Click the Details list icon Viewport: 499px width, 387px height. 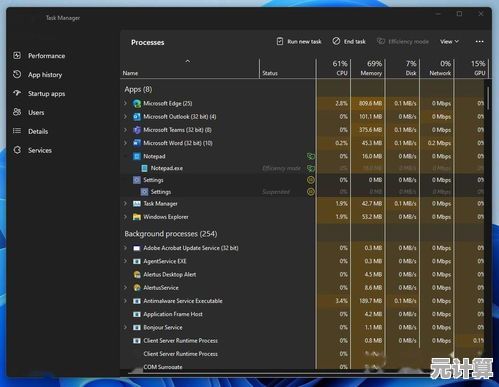17,131
